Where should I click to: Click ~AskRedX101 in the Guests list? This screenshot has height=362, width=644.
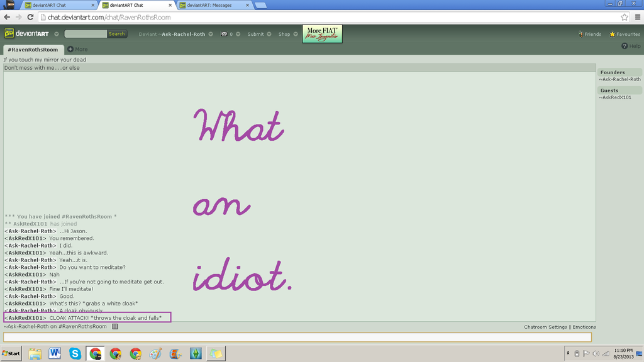[x=615, y=97]
